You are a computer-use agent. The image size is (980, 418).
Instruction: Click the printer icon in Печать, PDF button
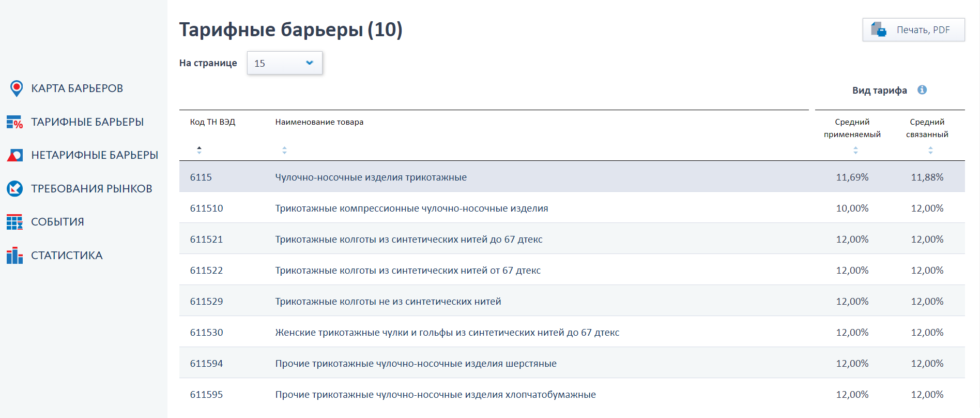[879, 29]
